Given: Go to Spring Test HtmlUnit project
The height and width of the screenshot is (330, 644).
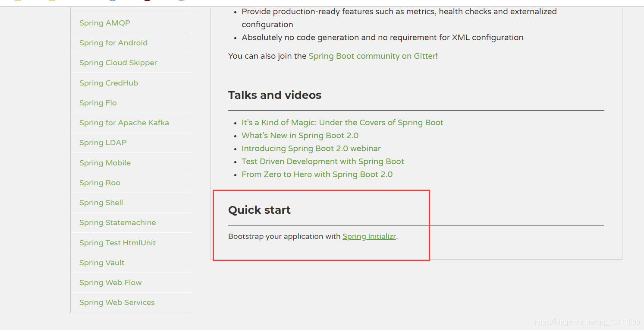Looking at the screenshot, I should pyautogui.click(x=117, y=243).
